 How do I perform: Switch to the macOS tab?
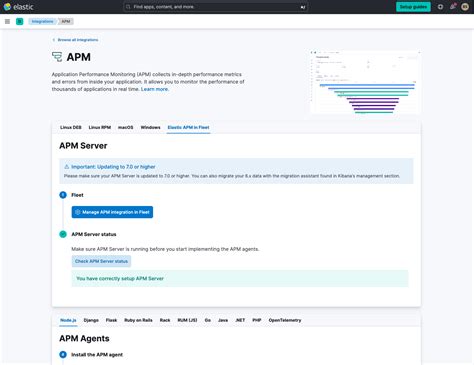click(126, 127)
